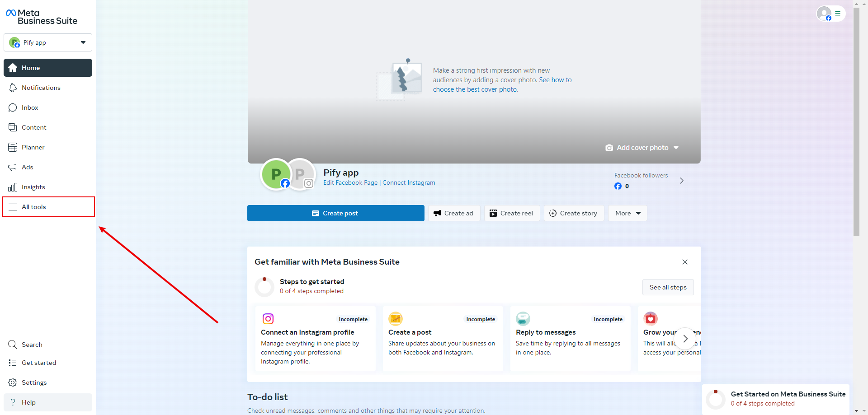Expand Facebook followers chevron
The height and width of the screenshot is (415, 868).
tap(682, 181)
